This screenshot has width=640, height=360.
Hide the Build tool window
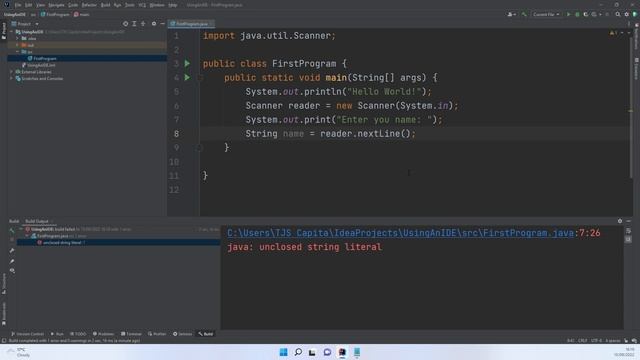[x=629, y=221]
